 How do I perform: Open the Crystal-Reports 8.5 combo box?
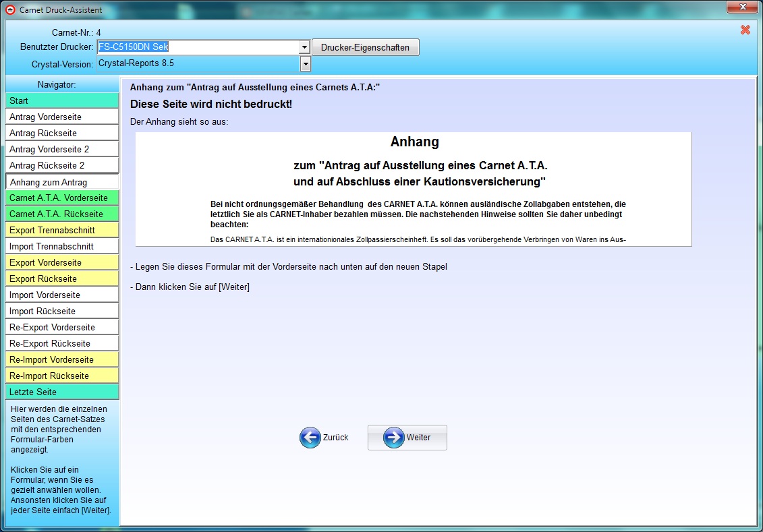pos(204,63)
